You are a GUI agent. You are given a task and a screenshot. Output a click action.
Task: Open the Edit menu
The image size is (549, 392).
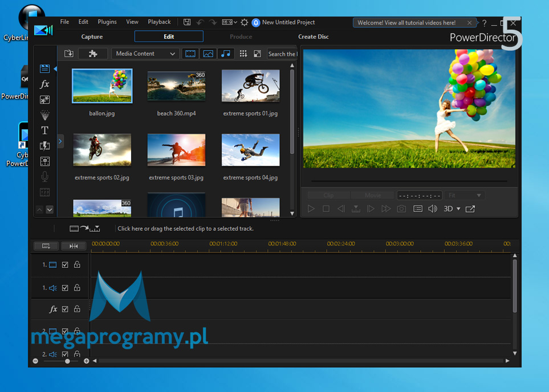[x=83, y=22]
